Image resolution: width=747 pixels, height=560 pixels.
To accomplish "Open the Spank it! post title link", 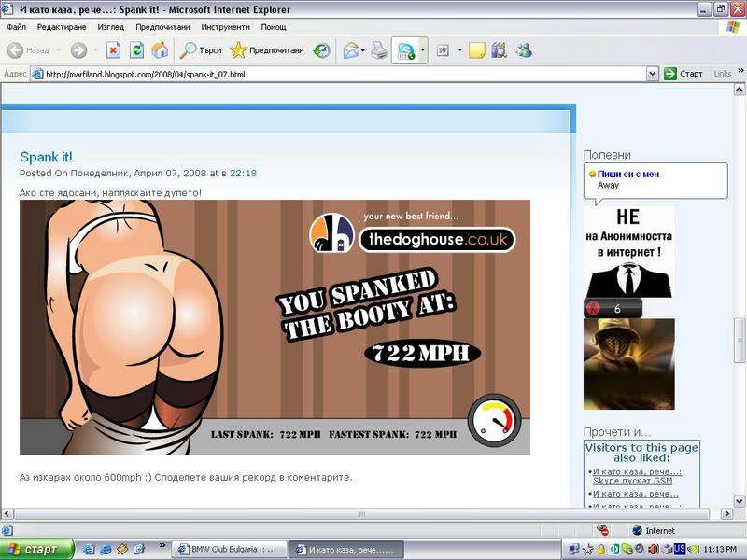I will point(46,157).
